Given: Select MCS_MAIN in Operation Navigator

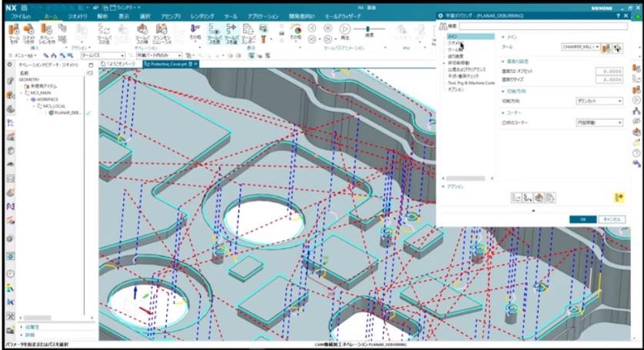Looking at the screenshot, I should coord(40,93).
